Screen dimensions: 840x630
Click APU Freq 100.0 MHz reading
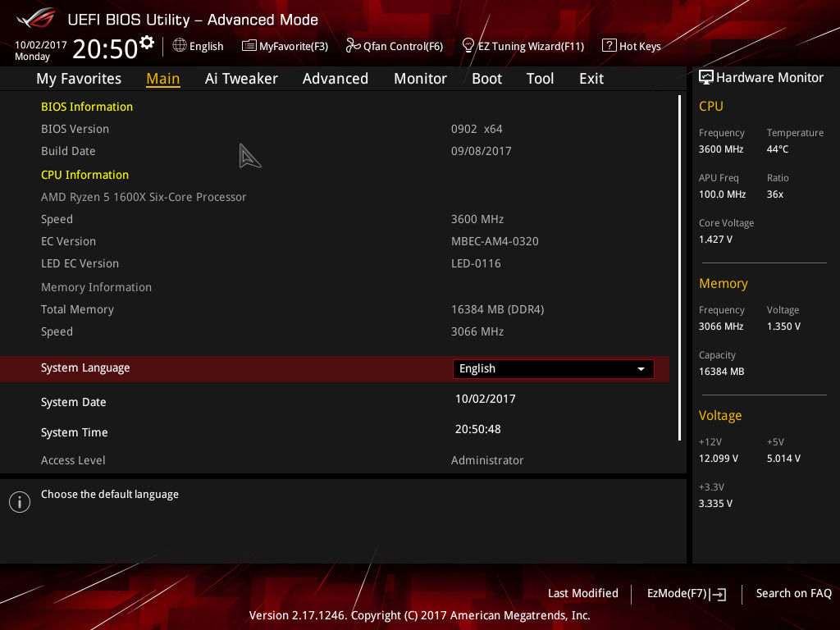pos(722,194)
